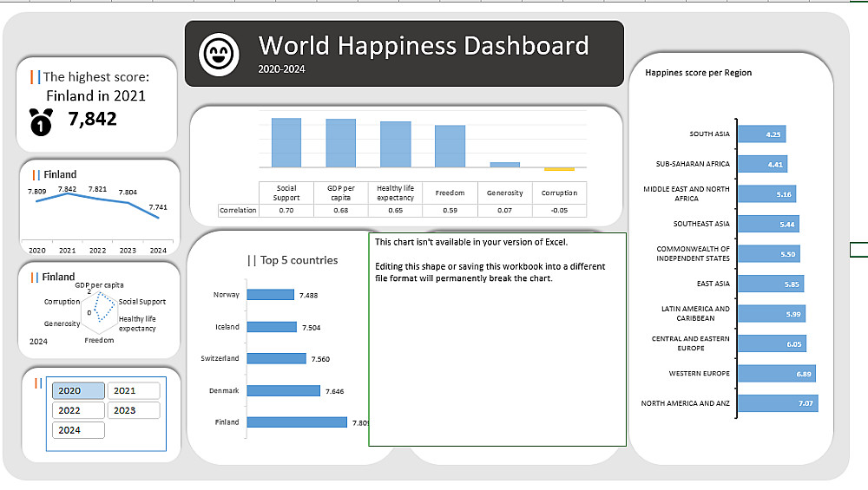Click the 'Top 5 countries' chart title
The width and height of the screenshot is (868, 490).
click(x=299, y=260)
